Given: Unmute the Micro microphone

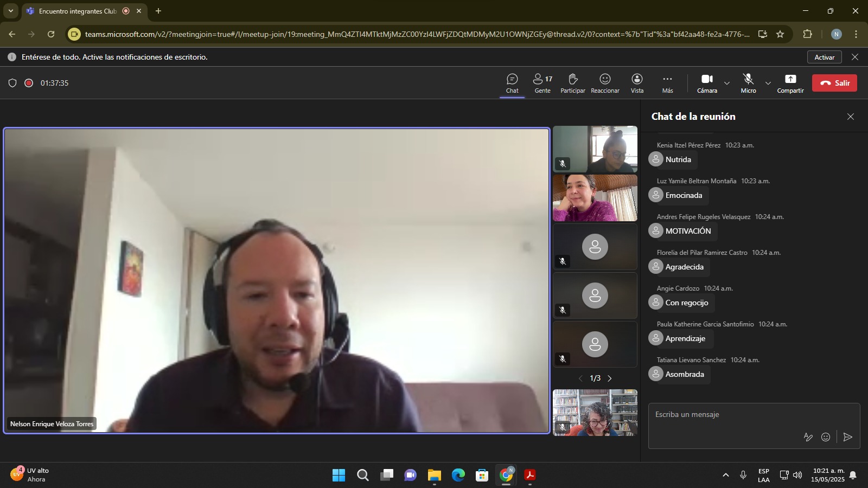Looking at the screenshot, I should [x=748, y=84].
